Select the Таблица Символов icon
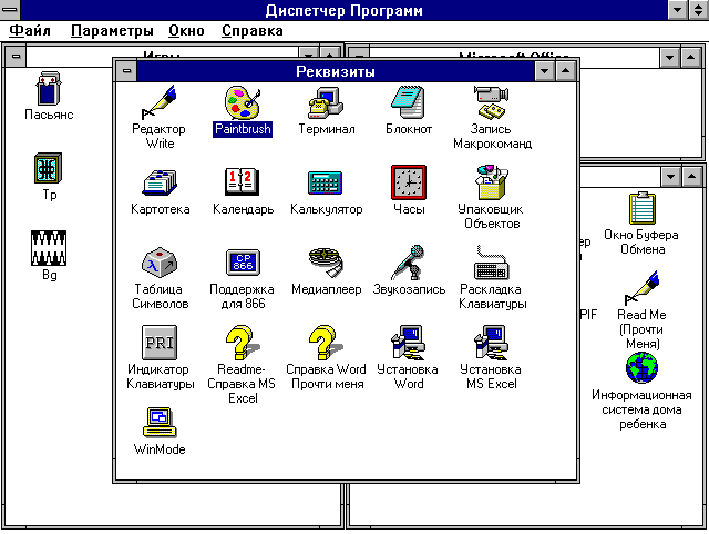This screenshot has width=709, height=534. [x=159, y=262]
